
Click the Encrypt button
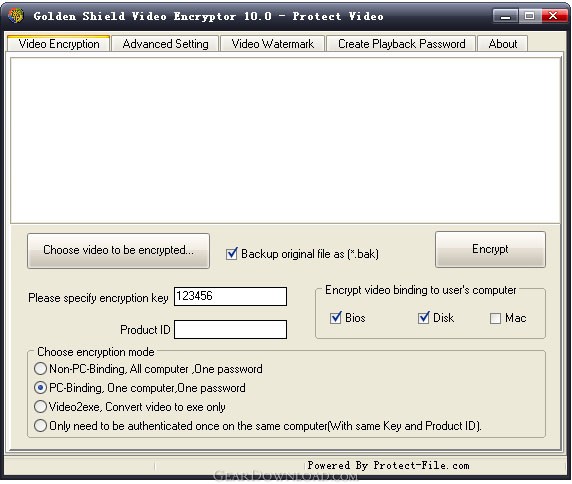click(x=490, y=249)
